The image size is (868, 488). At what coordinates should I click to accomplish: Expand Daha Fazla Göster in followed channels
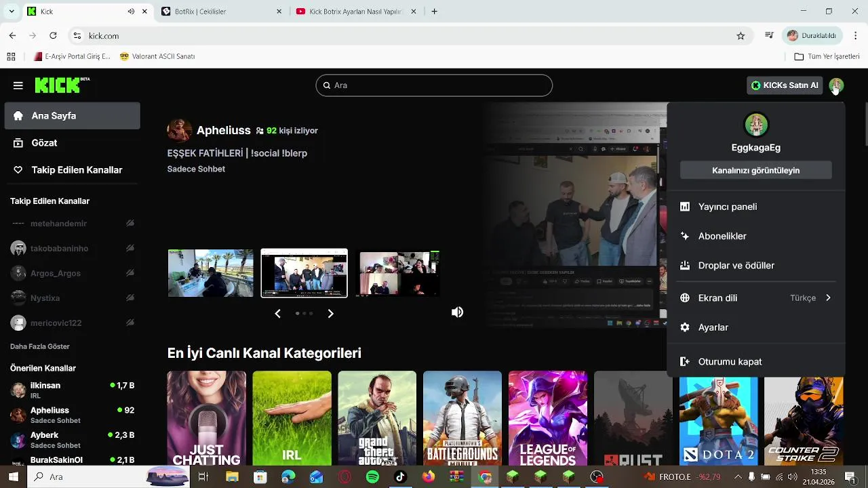pyautogui.click(x=40, y=346)
